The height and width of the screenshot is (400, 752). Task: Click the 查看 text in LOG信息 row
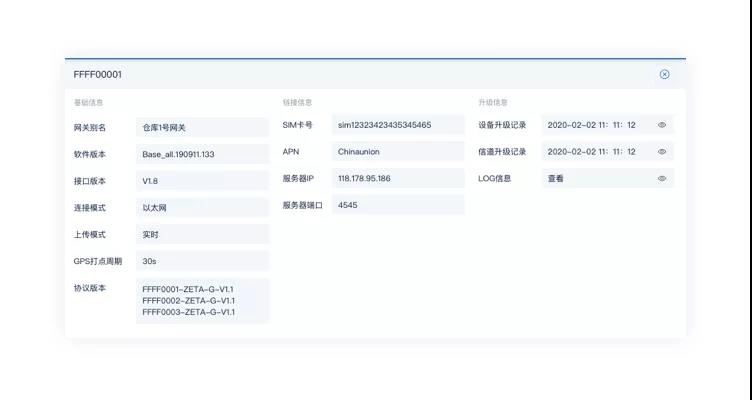[555, 178]
